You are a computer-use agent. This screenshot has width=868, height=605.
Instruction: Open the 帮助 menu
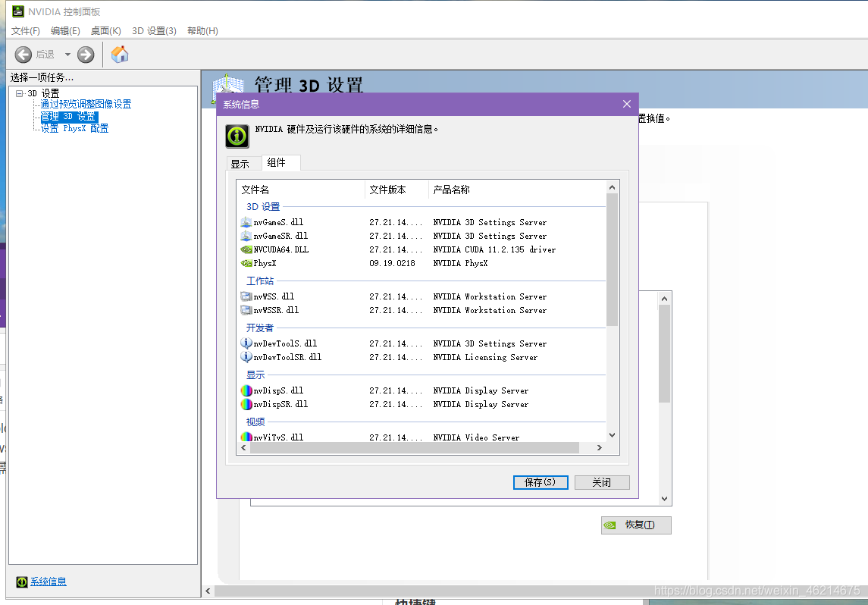(200, 31)
